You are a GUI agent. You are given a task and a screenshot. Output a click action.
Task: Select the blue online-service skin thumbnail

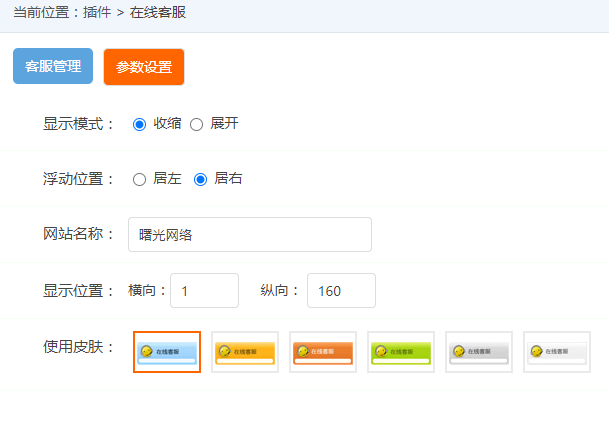click(x=167, y=352)
